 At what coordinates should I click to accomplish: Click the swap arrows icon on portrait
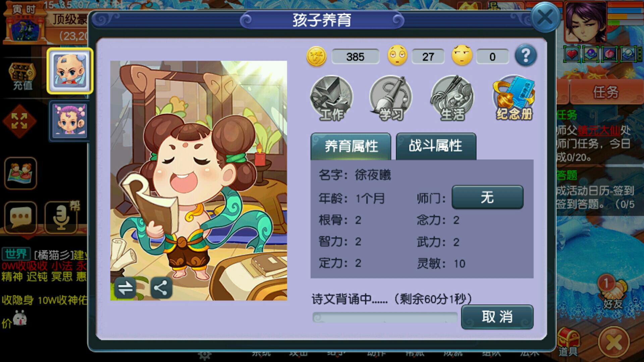(x=125, y=288)
